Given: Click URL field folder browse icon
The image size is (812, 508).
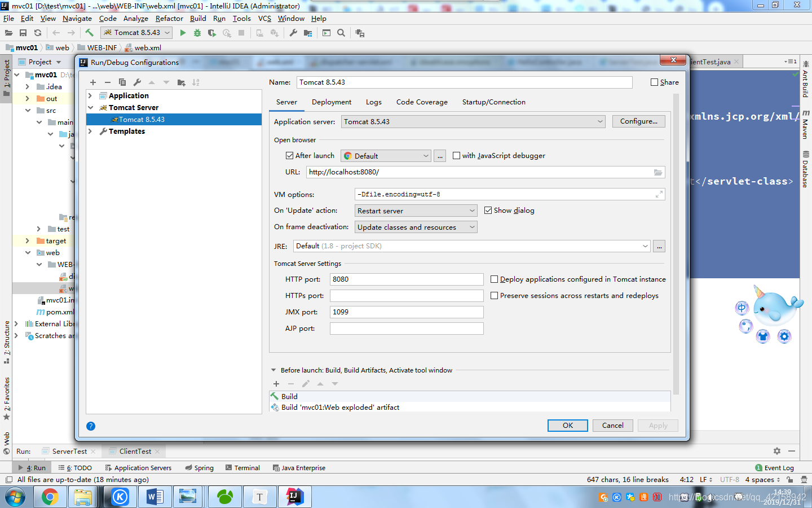Looking at the screenshot, I should pyautogui.click(x=658, y=172).
